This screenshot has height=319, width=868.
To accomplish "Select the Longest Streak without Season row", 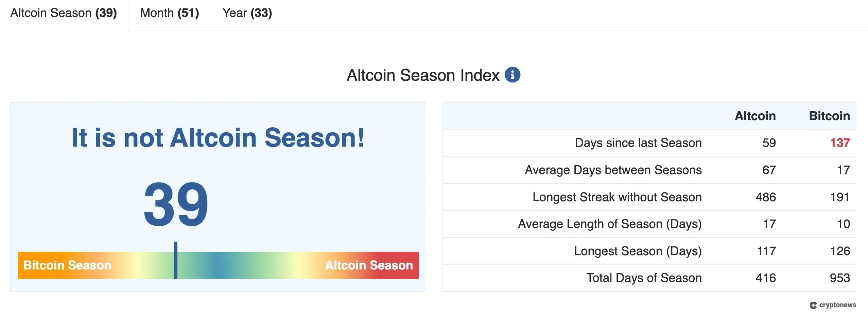I will coord(617,197).
